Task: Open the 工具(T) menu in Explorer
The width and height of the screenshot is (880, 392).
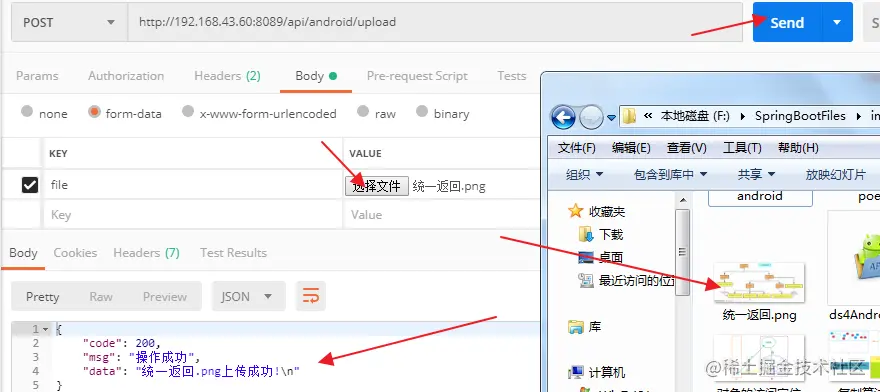Action: 742,148
